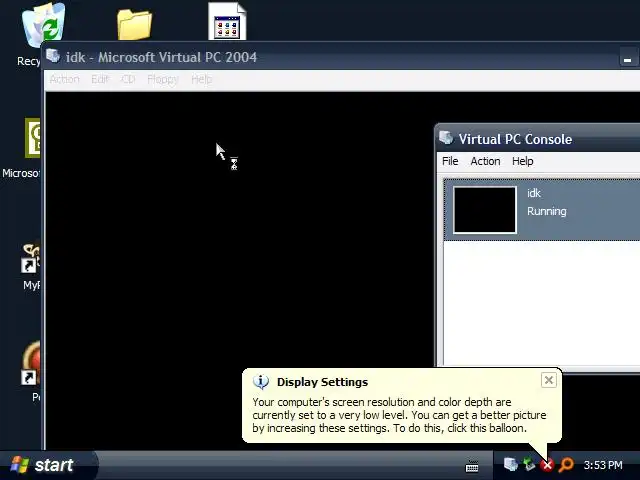Open the document file icon on the desktop
Screen dimensions: 640x480
tap(227, 21)
